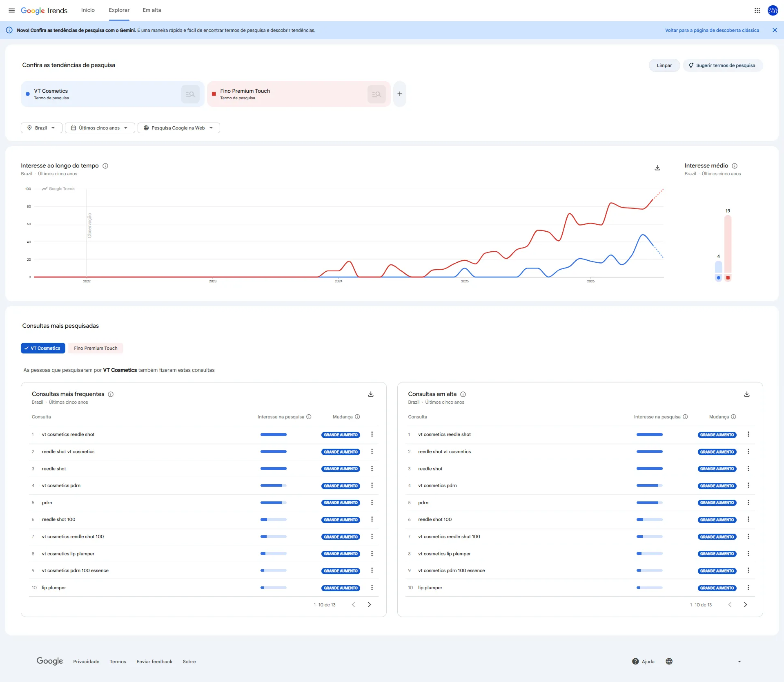
Task: Download Consultas em alta data
Action: pyautogui.click(x=747, y=394)
